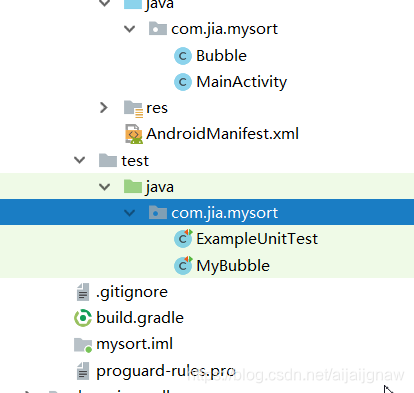Click the proguard-rules.pro file icon
The image size is (414, 393).
click(x=83, y=371)
